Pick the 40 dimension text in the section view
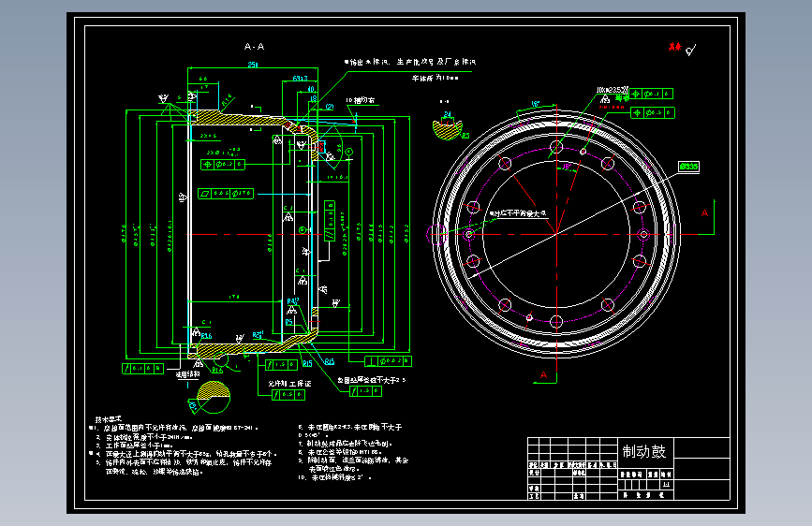812x526 pixels. 311,89
